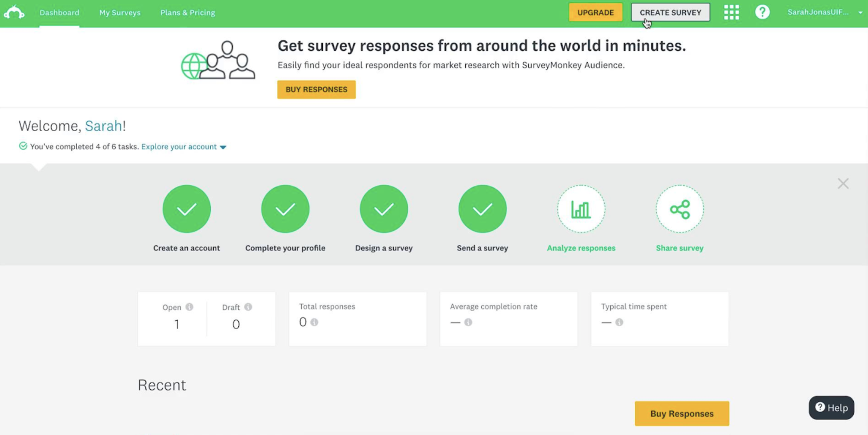Click the Design a survey label
868x435 pixels.
tap(384, 248)
